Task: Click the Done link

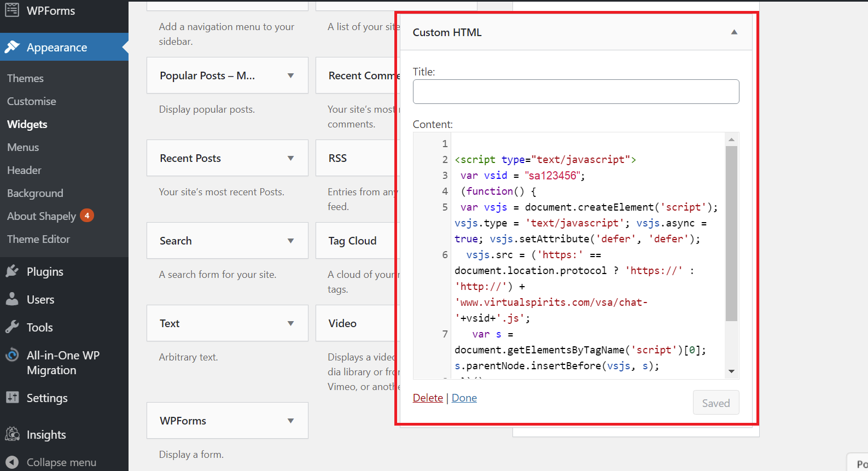Action: [464, 398]
